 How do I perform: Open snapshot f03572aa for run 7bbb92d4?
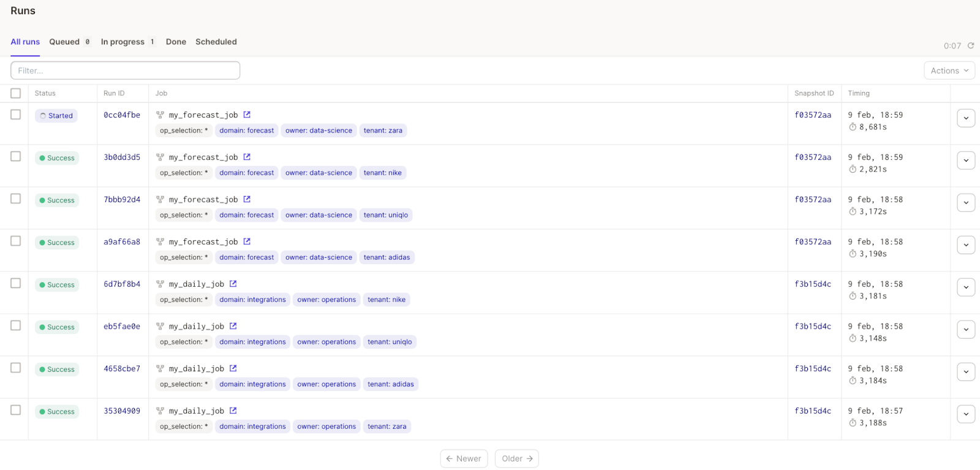point(813,199)
